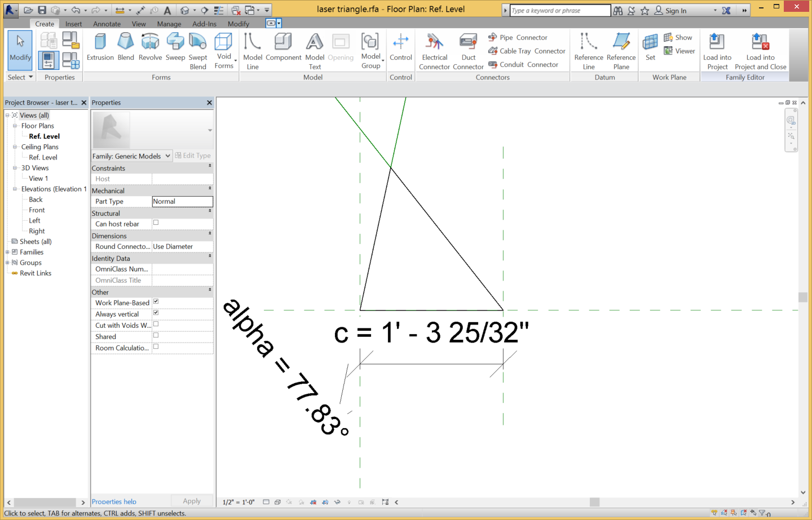The height and width of the screenshot is (520, 812).
Task: Collapse the Identity Data section
Action: [x=210, y=256]
